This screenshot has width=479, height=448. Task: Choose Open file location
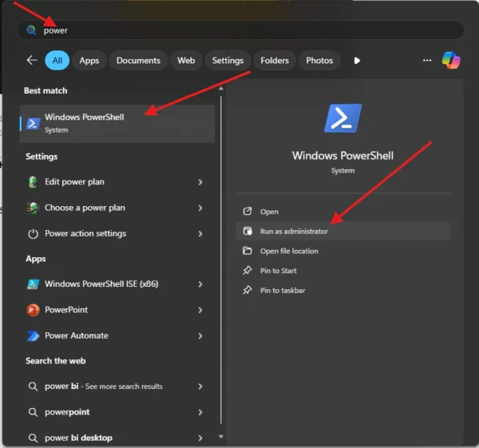pos(342,251)
